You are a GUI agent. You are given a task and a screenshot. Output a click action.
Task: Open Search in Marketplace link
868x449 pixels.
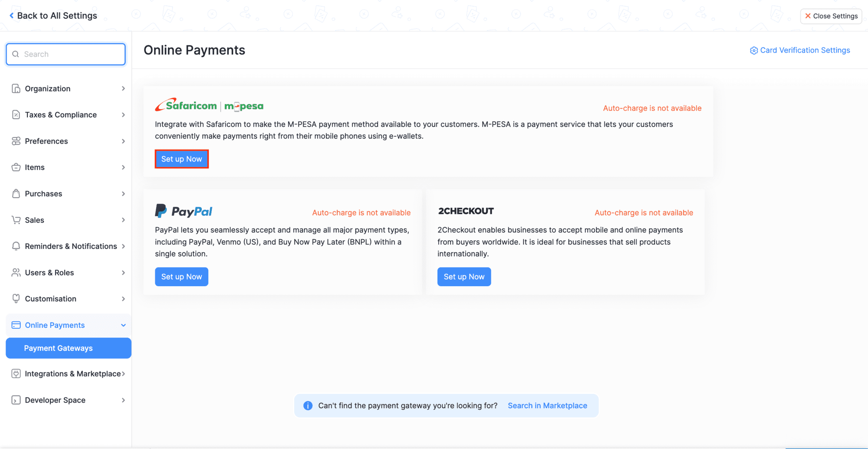coord(547,405)
